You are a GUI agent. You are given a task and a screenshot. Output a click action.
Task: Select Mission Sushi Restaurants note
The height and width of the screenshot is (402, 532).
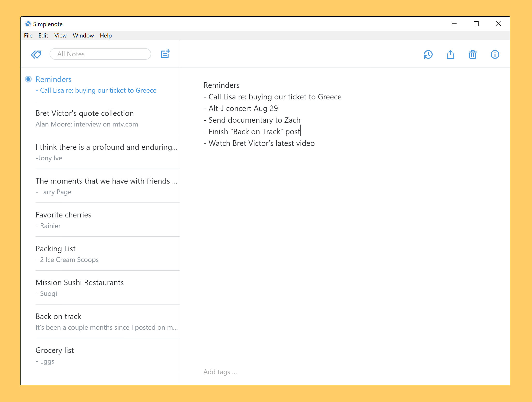point(106,288)
